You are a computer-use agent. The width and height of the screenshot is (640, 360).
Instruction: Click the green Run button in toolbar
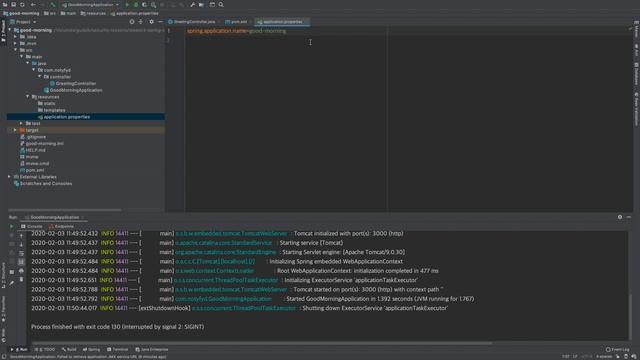pos(127,4)
